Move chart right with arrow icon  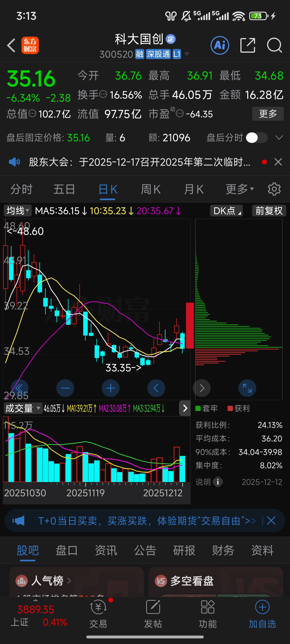202,388
